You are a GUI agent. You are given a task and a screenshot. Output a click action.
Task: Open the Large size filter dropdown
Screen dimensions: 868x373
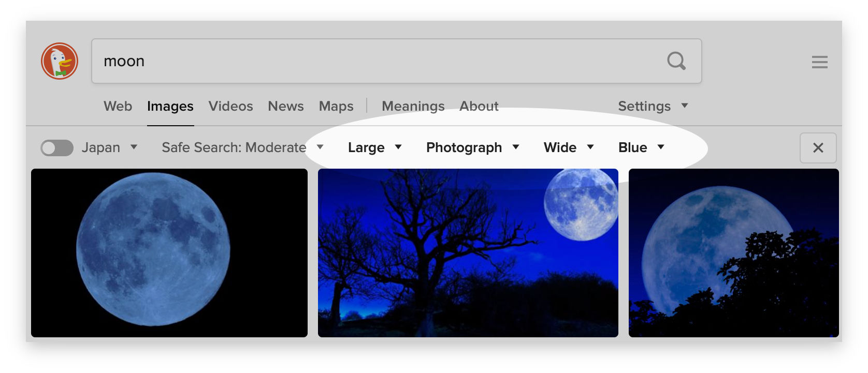tap(375, 147)
